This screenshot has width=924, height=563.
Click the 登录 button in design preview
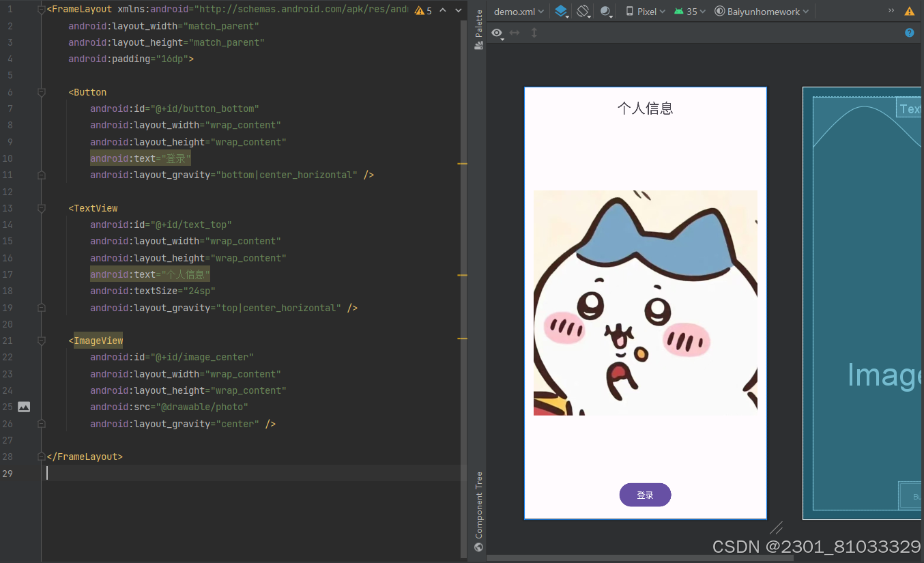645,495
